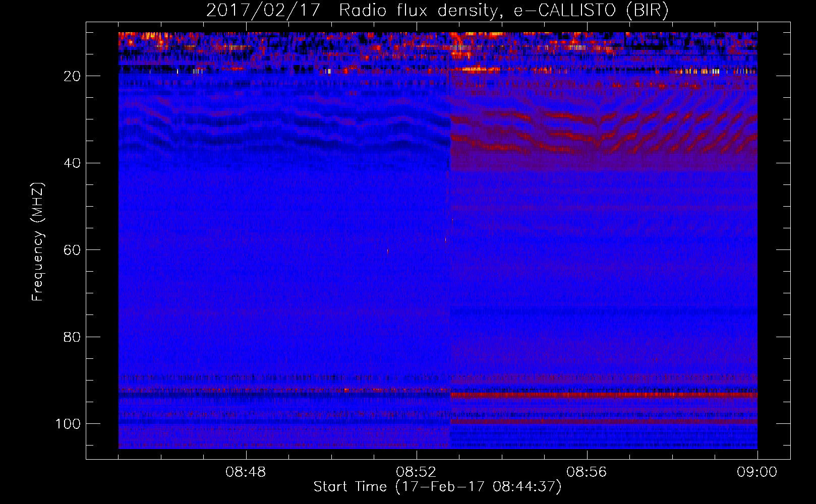Screen dimensions: 816x504
Task: Click the "Frequency (MHZ)" axis label
Action: [x=38, y=241]
